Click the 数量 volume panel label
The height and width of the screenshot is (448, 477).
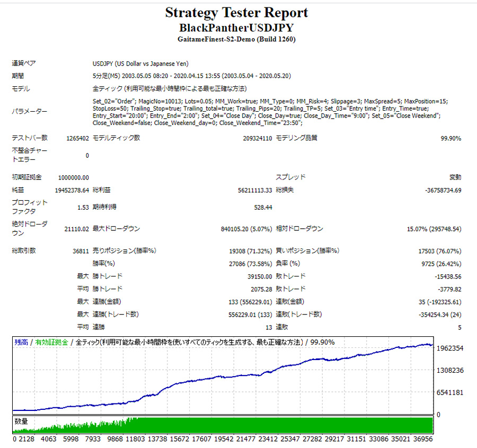[x=21, y=421]
